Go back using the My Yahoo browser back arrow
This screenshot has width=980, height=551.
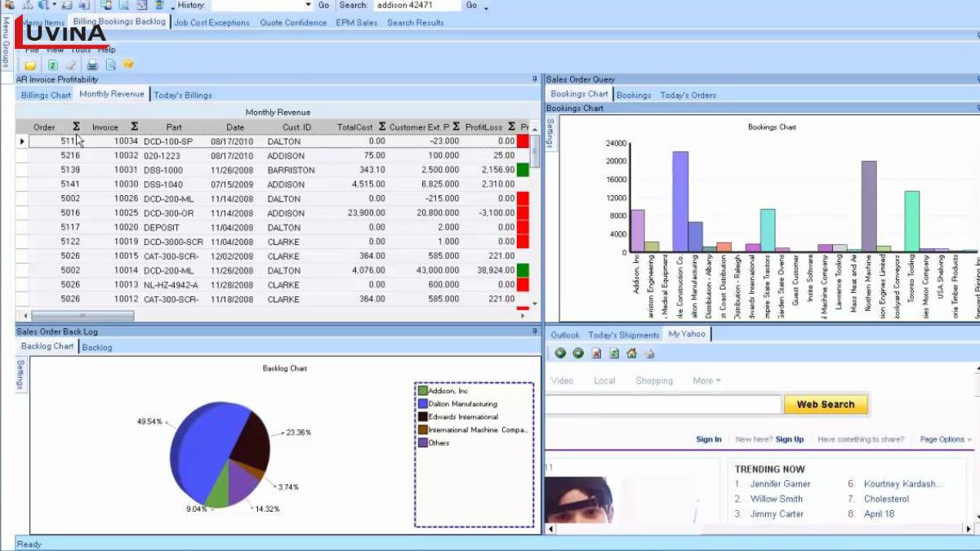tap(560, 353)
